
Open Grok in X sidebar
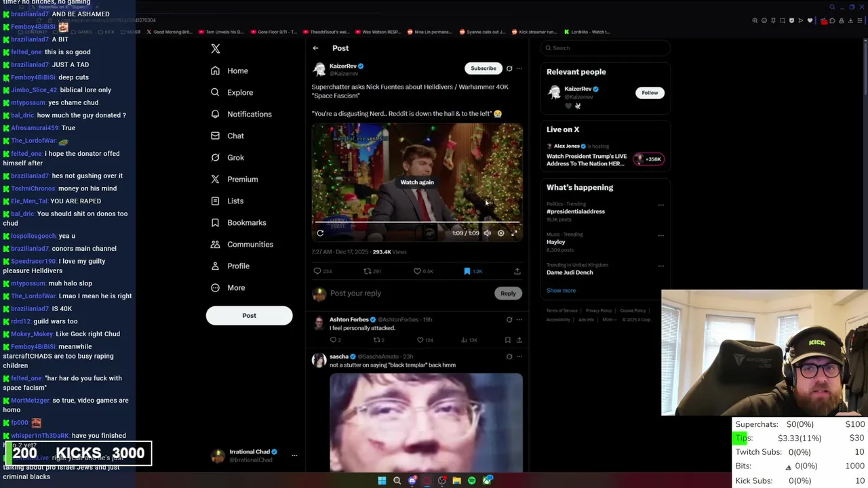coord(227,157)
